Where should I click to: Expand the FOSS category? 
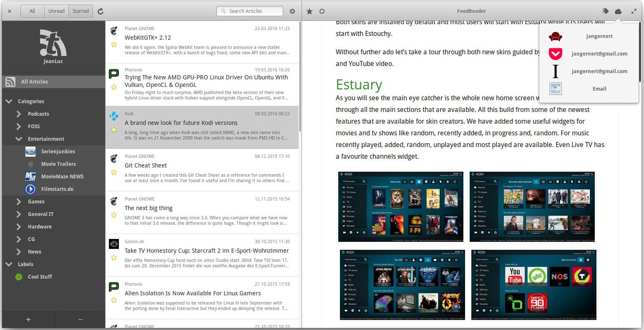coord(19,126)
